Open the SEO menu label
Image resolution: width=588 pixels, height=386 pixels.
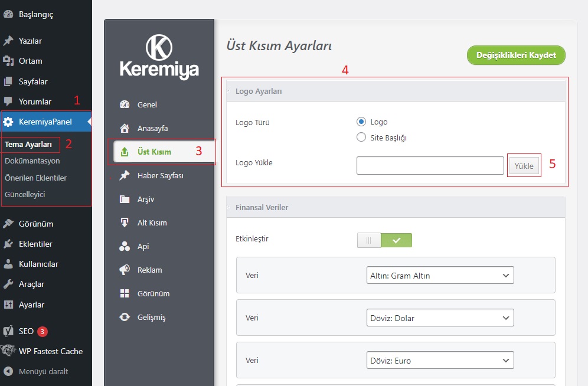click(x=26, y=331)
